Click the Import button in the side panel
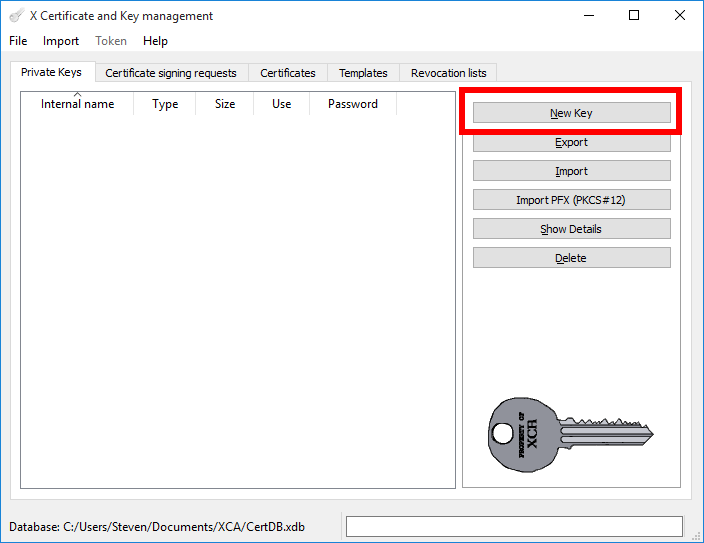Image resolution: width=704 pixels, height=543 pixels. coord(571,171)
